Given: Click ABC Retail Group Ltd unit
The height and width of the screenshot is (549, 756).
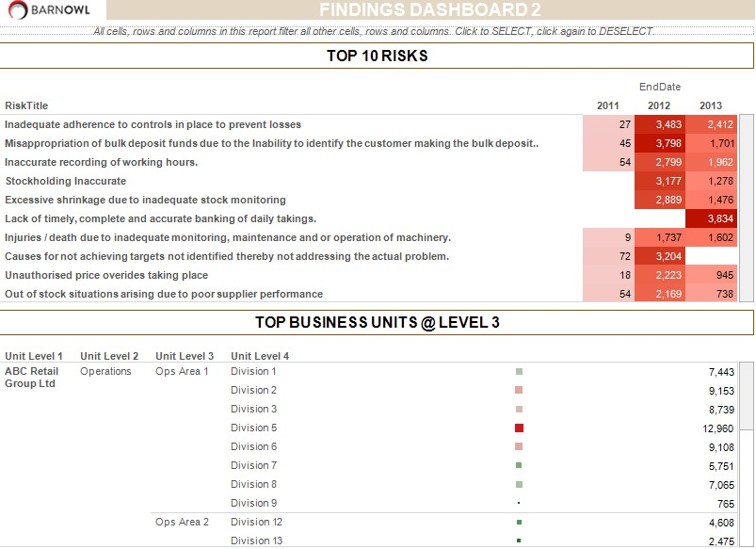Looking at the screenshot, I should [x=31, y=377].
